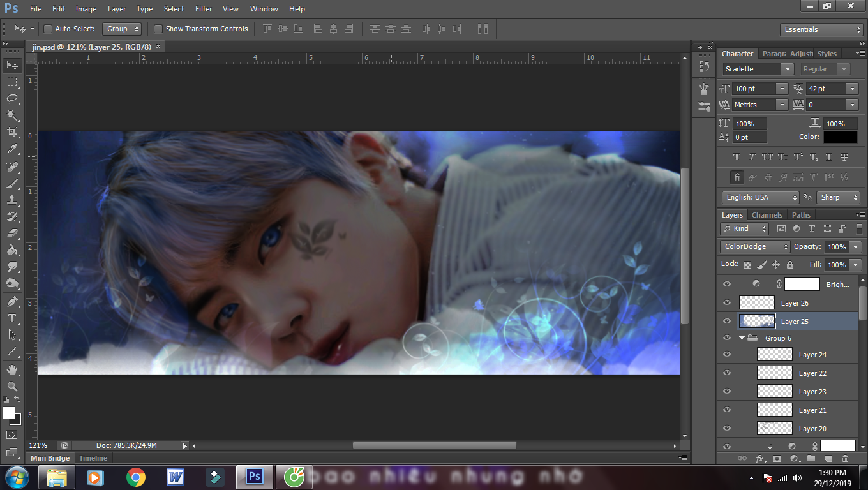
Task: Hide Layer 22 with its eye icon
Action: tap(727, 373)
